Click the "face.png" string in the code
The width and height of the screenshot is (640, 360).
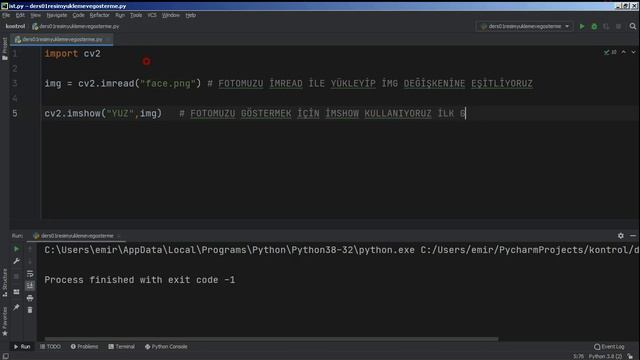tap(168, 84)
